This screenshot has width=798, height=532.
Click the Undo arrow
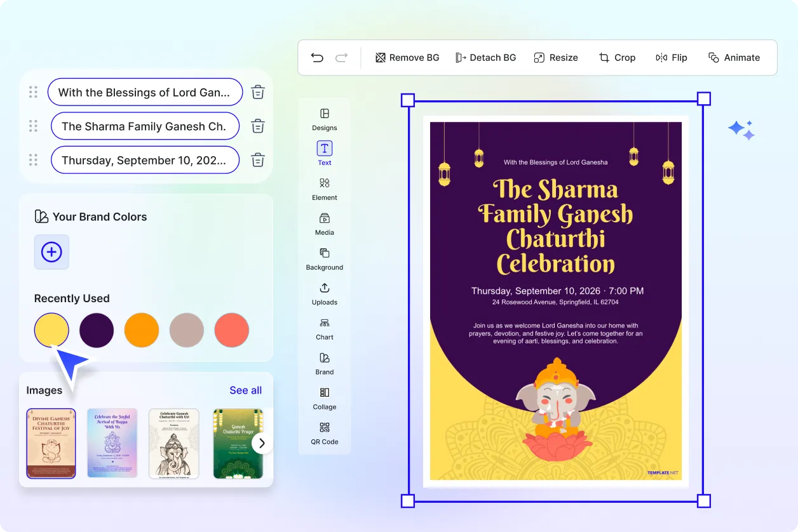click(317, 57)
